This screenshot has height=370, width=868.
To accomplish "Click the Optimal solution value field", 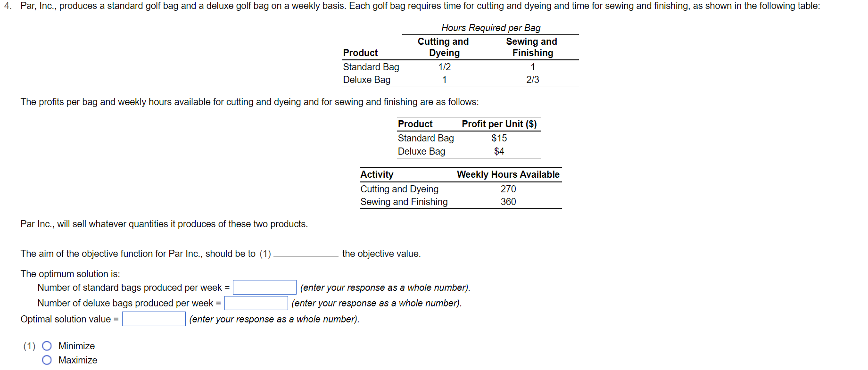I will point(153,319).
